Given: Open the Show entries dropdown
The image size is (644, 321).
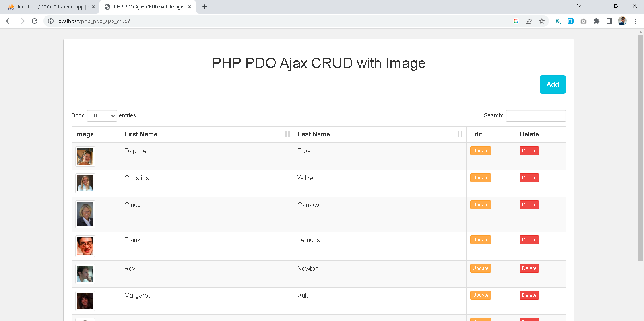Looking at the screenshot, I should coord(102,116).
